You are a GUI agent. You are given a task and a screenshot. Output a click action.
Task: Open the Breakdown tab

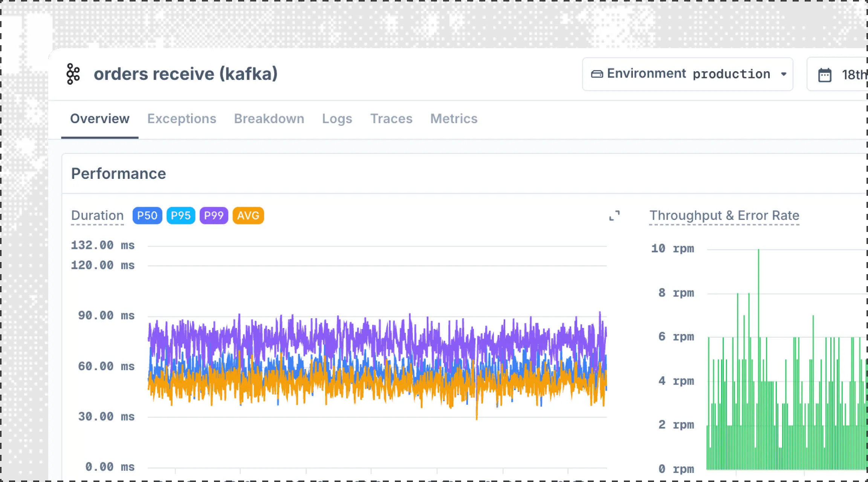point(269,119)
